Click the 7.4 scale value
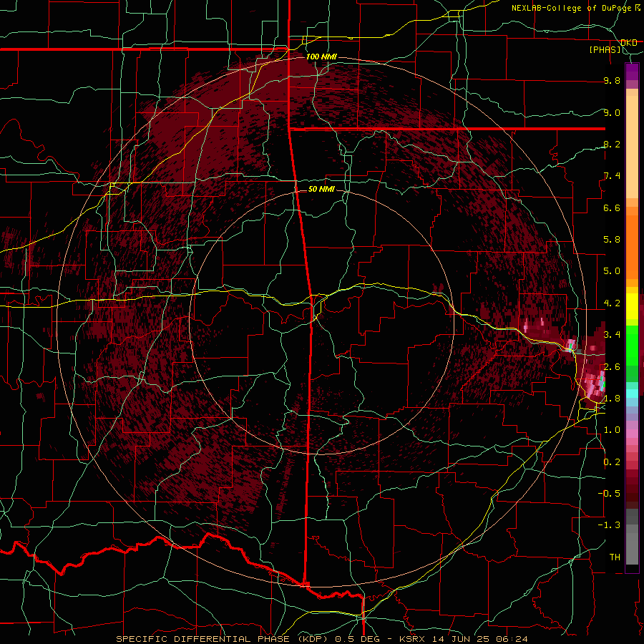 tap(612, 176)
